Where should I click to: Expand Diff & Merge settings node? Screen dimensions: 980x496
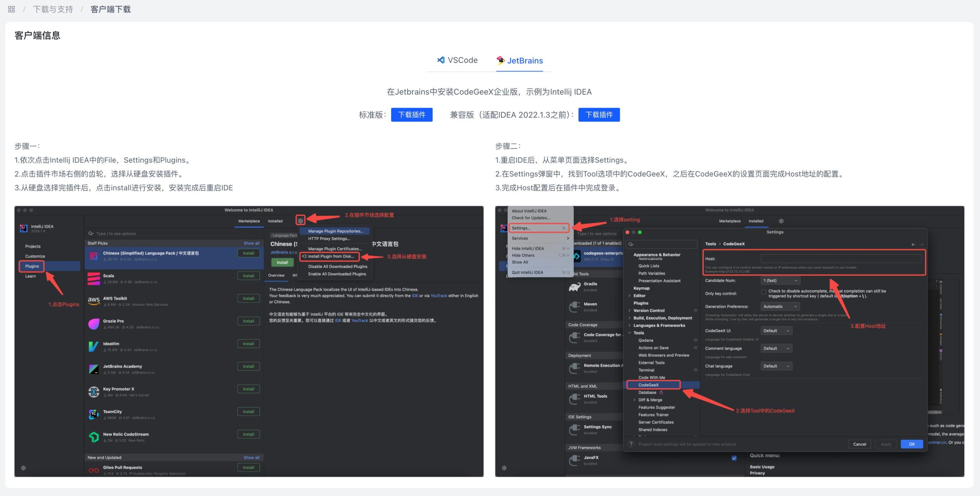pyautogui.click(x=634, y=400)
